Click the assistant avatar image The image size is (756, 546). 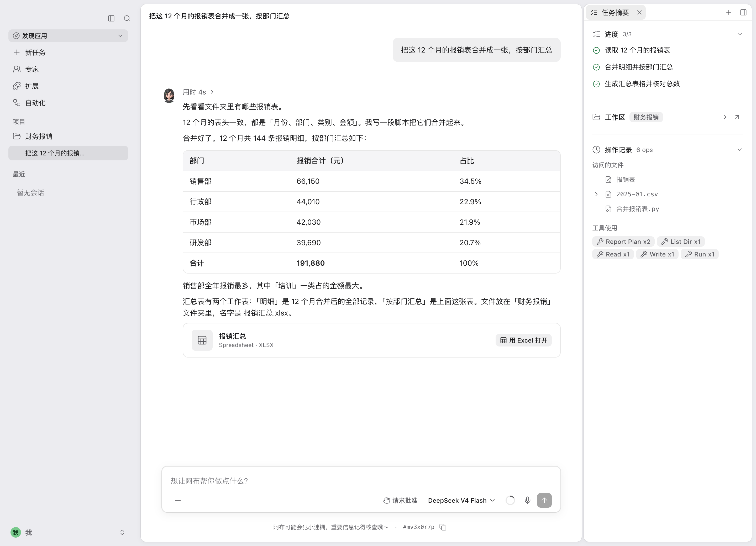pyautogui.click(x=169, y=95)
